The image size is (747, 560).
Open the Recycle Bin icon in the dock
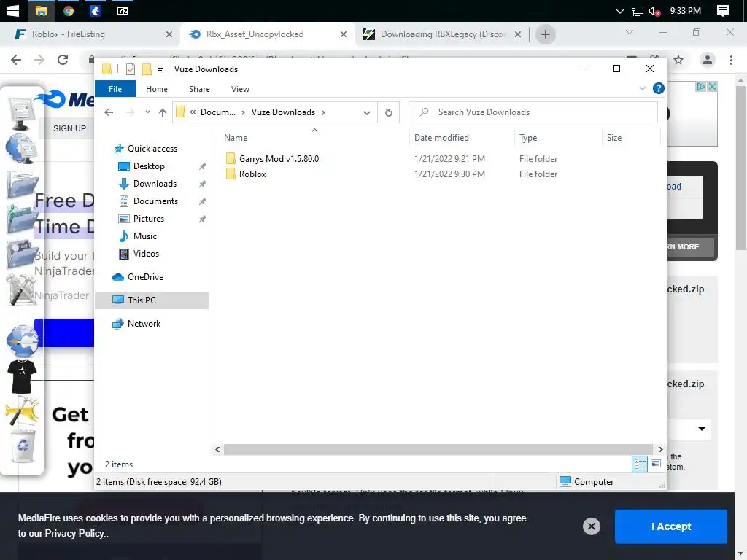coord(23,445)
